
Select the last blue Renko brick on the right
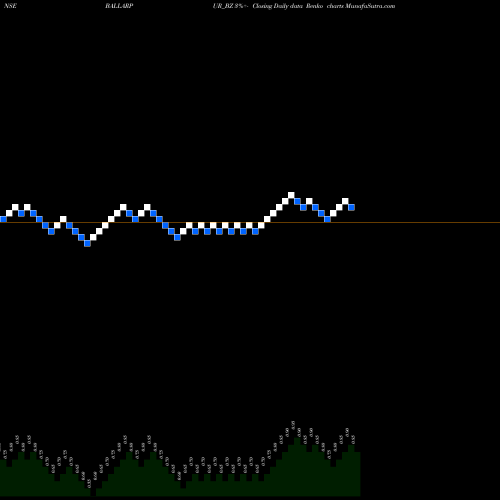point(351,207)
